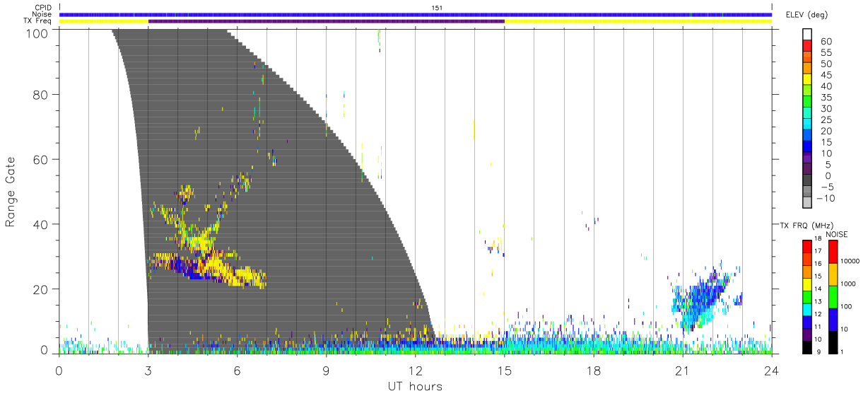Click the 'UT hours' x-axis title
This screenshot has height=401, width=868.
pyautogui.click(x=415, y=387)
